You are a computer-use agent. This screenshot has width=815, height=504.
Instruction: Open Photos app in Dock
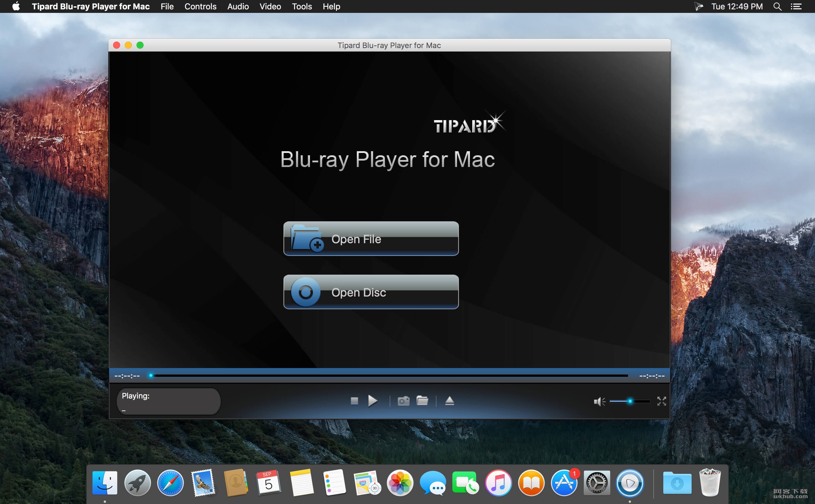(400, 483)
